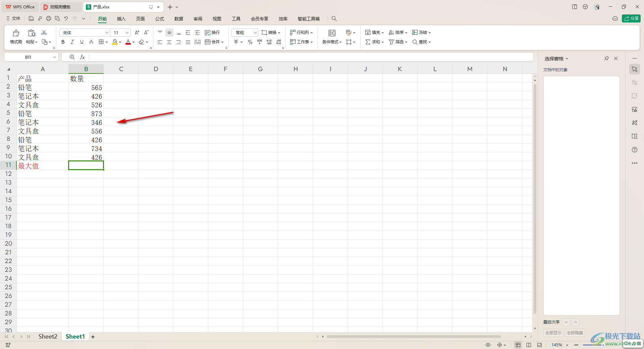This screenshot has width=644, height=349.
Task: Click the increase decimal places icon
Action: tap(269, 42)
